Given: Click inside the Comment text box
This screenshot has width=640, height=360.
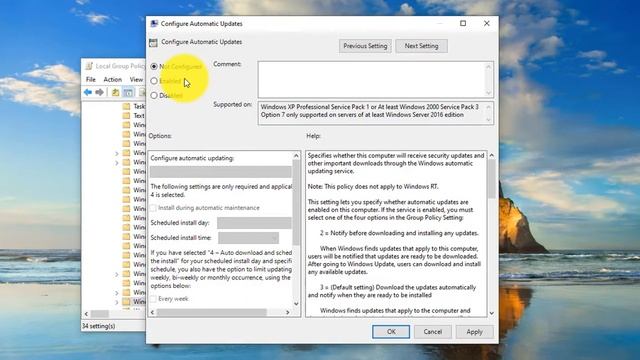Looking at the screenshot, I should pos(371,79).
